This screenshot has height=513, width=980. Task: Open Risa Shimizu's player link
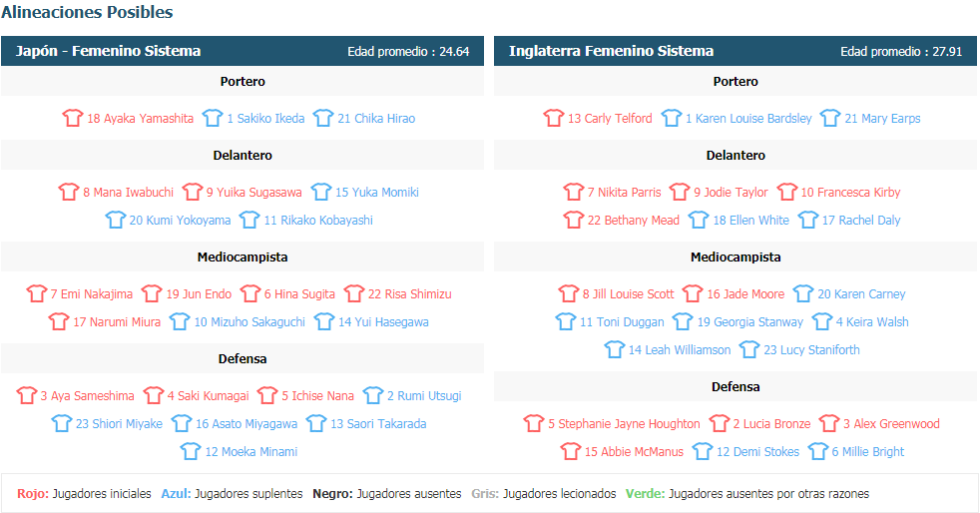point(409,293)
